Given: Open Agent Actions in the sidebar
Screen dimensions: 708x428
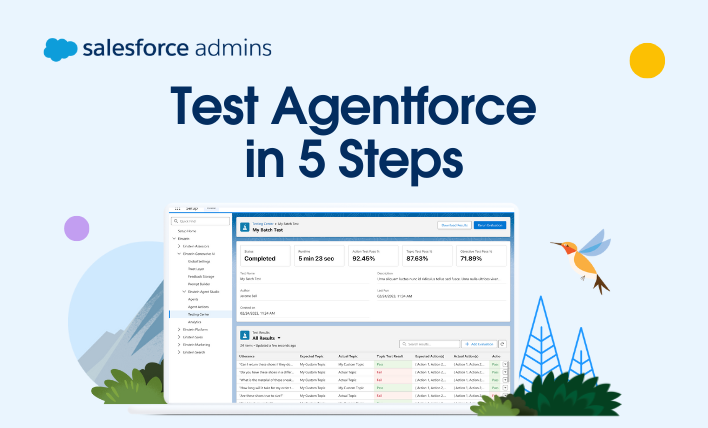Looking at the screenshot, I should coord(198,307).
